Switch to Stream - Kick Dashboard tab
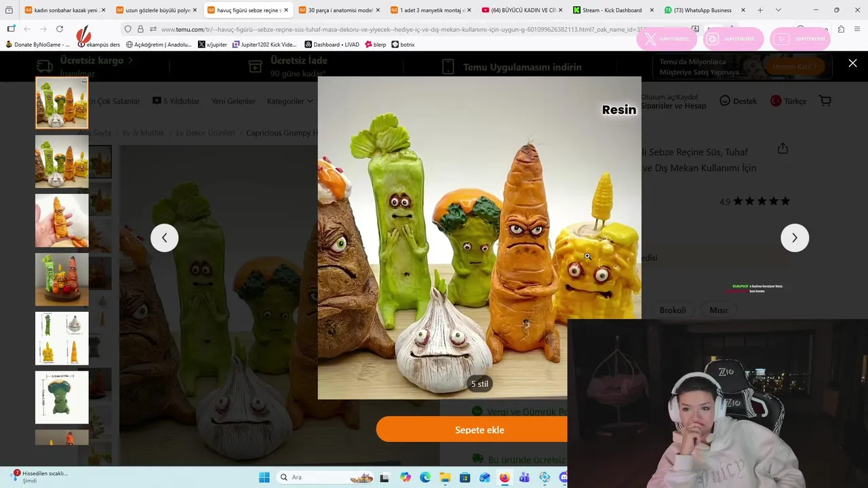Screen dimensions: 868x488 coord(614,10)
